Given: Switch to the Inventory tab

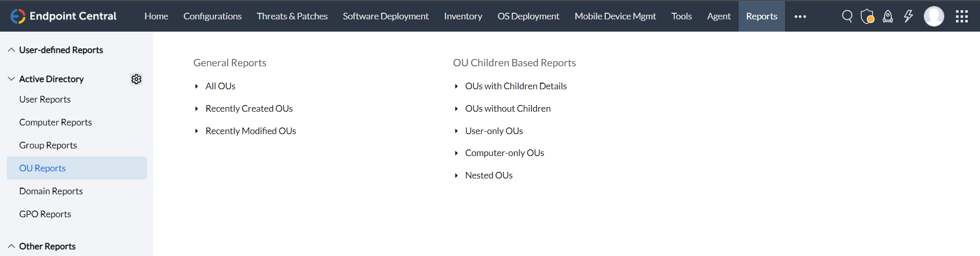Looking at the screenshot, I should tap(463, 16).
